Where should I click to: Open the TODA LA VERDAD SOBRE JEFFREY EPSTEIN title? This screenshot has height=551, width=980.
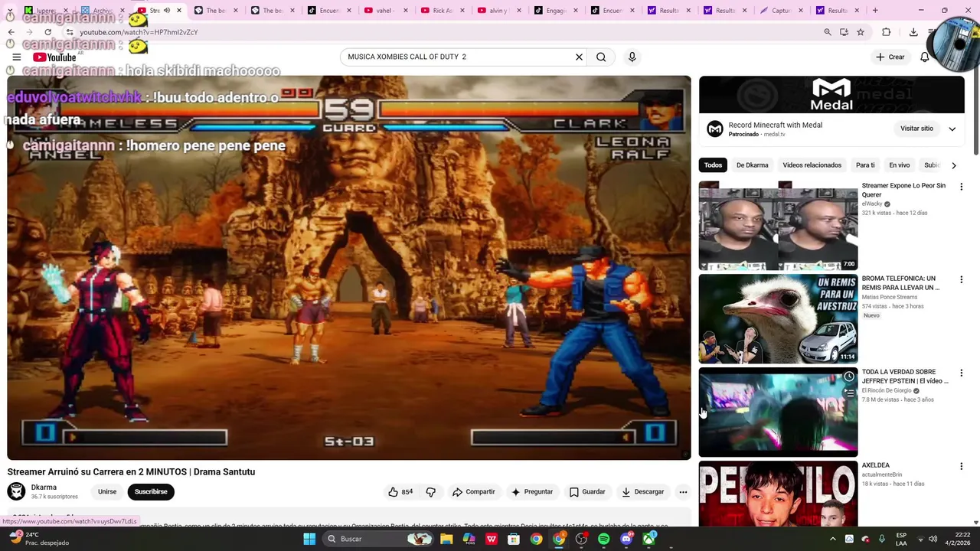coord(905,377)
